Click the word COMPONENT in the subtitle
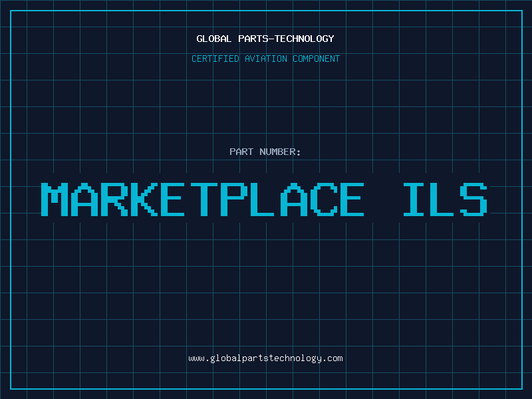This screenshot has width=532, height=399. 315,59
